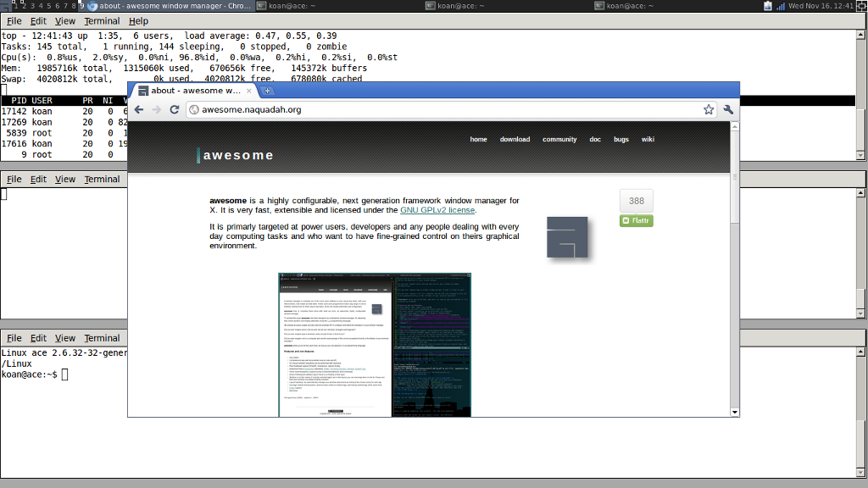Open the download link in the site navigation
Screen dimensions: 868x488
pyautogui.click(x=515, y=139)
